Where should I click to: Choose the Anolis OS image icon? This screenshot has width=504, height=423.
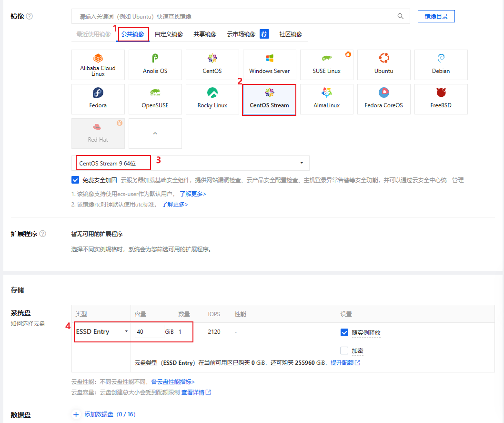[x=155, y=58]
